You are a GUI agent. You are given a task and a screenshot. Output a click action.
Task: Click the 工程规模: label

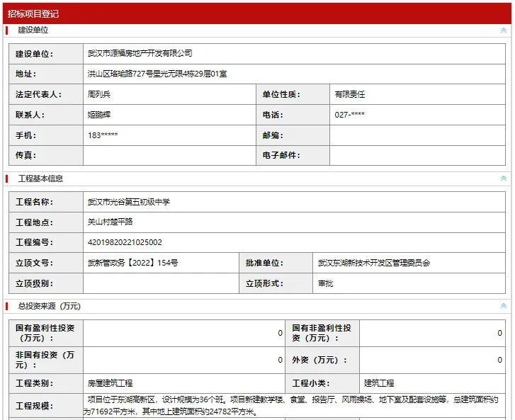pyautogui.click(x=34, y=406)
